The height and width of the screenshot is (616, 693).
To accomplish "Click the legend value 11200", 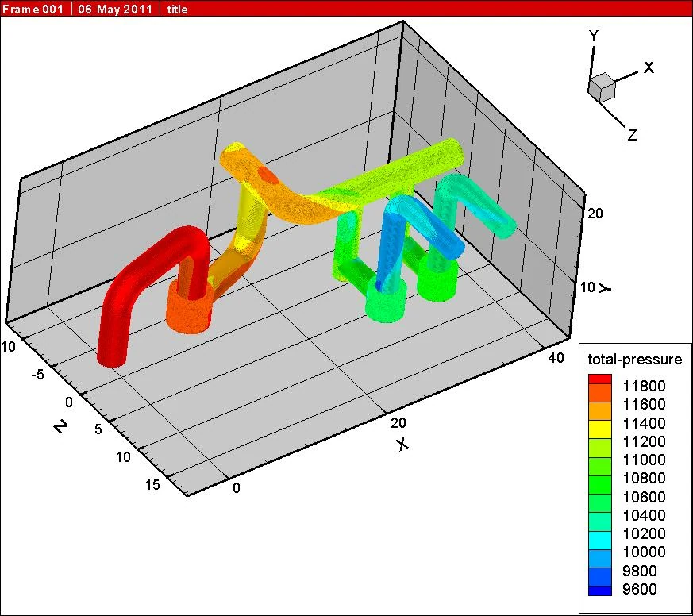I will (x=644, y=441).
